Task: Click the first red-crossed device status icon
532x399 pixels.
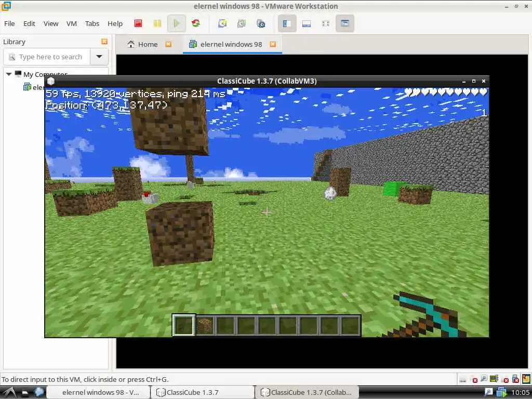Action: [x=474, y=380]
